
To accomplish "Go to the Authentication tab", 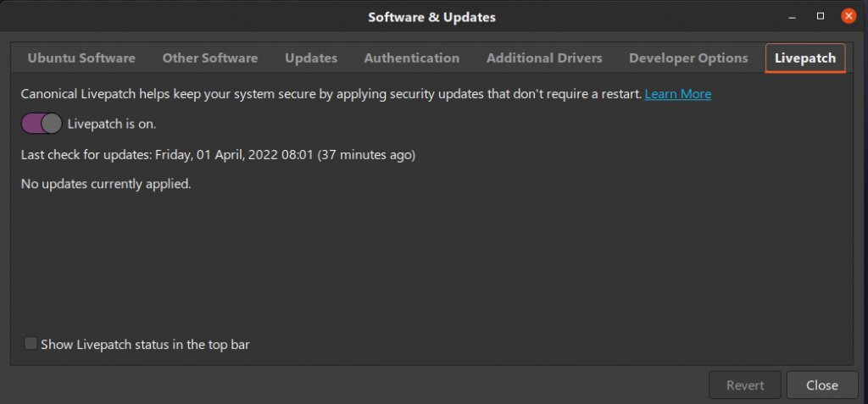I will 411,58.
